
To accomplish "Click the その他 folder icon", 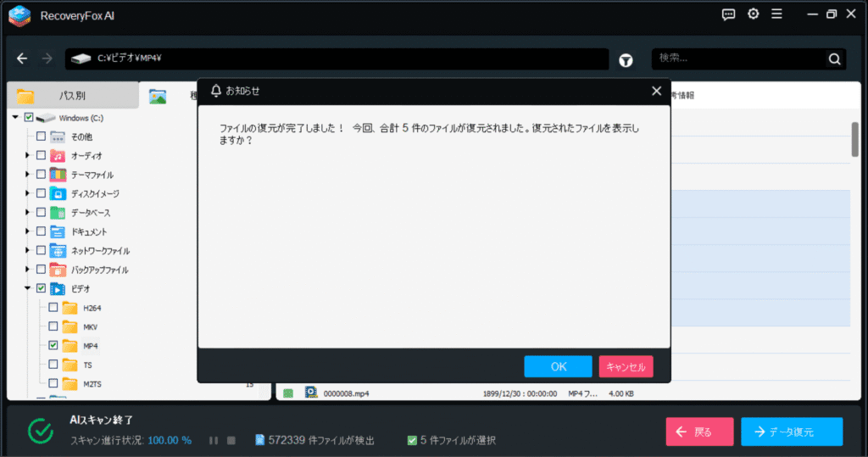I will [58, 137].
